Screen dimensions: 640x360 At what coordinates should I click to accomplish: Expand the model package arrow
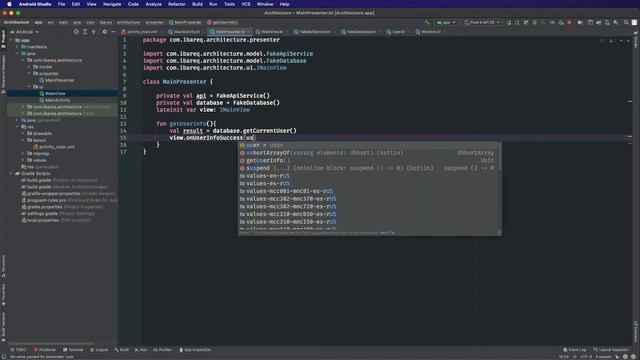tap(29, 67)
